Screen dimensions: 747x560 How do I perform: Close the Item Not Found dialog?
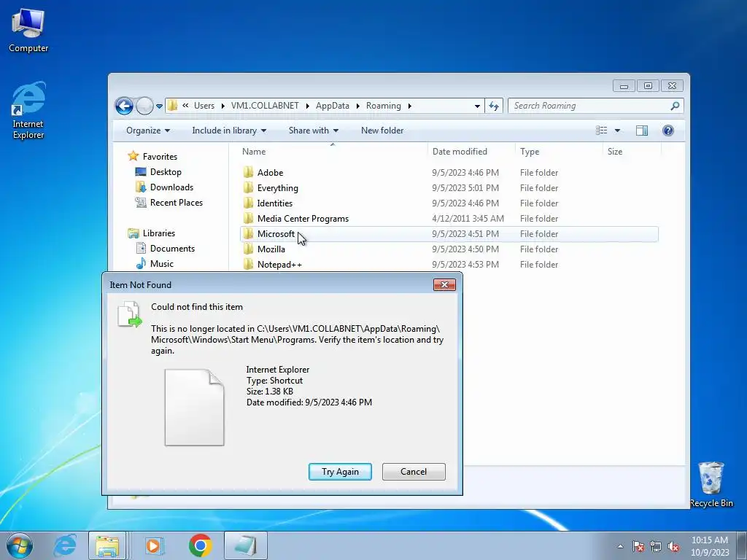point(444,285)
